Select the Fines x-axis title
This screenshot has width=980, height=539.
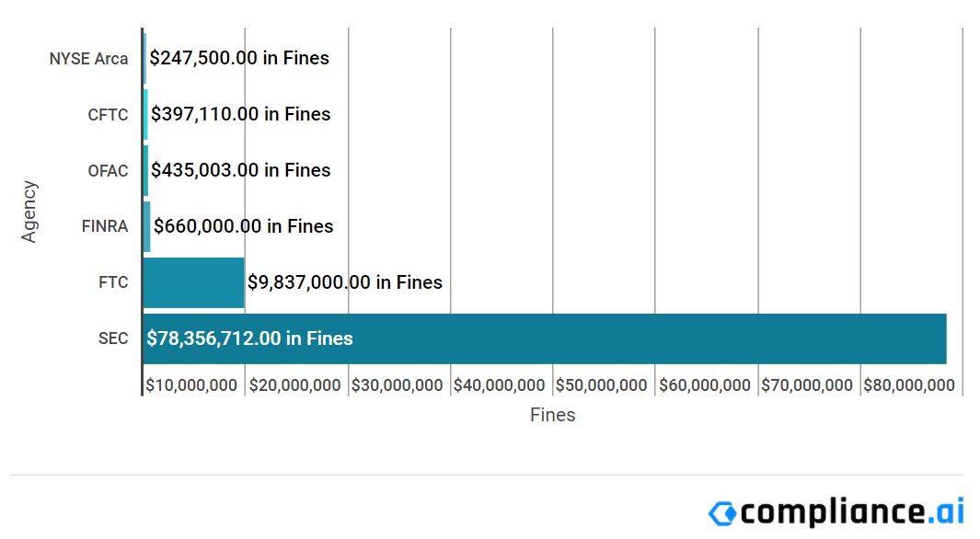(x=552, y=415)
